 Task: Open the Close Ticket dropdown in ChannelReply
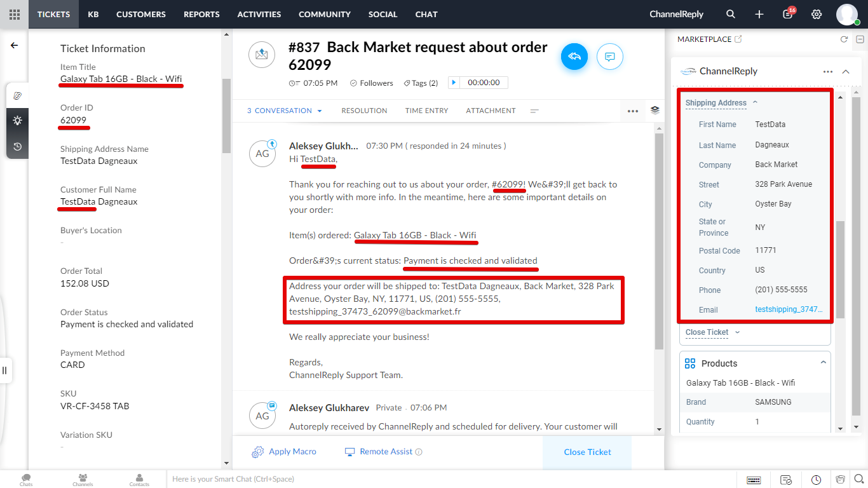coord(713,332)
